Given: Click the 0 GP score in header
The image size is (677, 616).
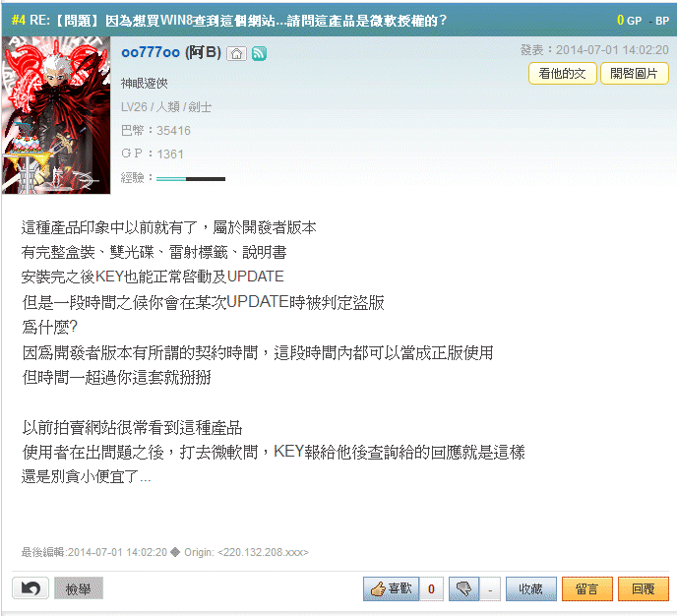Looking at the screenshot, I should click(629, 21).
